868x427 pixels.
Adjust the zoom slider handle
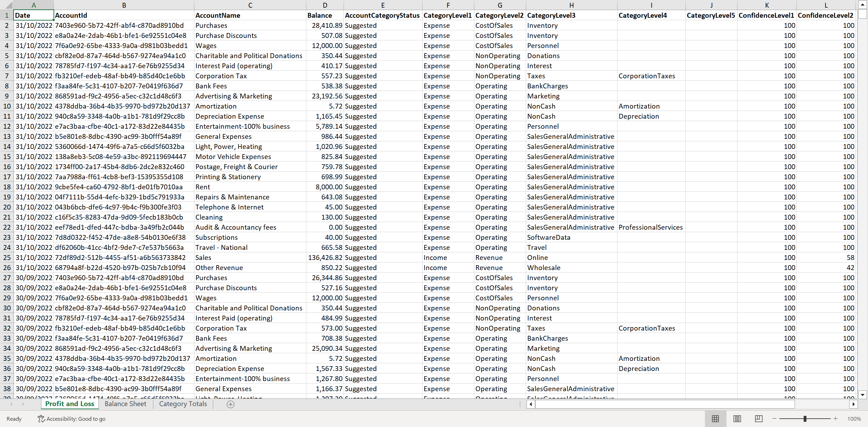click(805, 419)
